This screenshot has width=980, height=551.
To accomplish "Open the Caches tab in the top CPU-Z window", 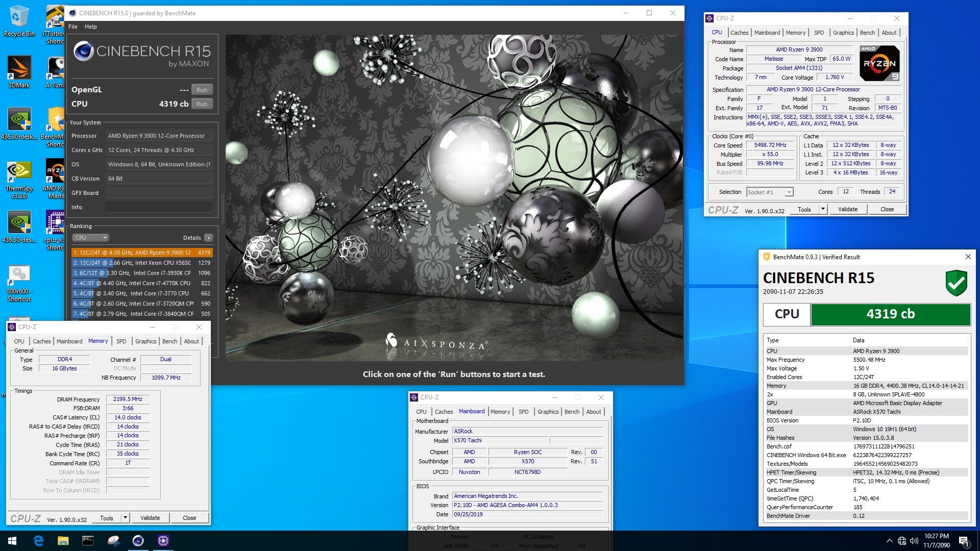I will (739, 33).
